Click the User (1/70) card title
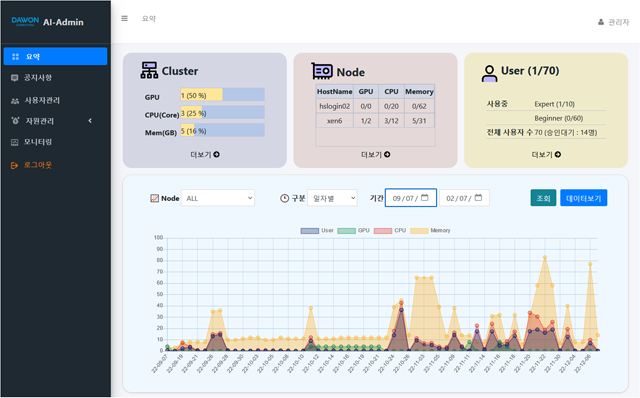640x398 pixels. [x=530, y=71]
